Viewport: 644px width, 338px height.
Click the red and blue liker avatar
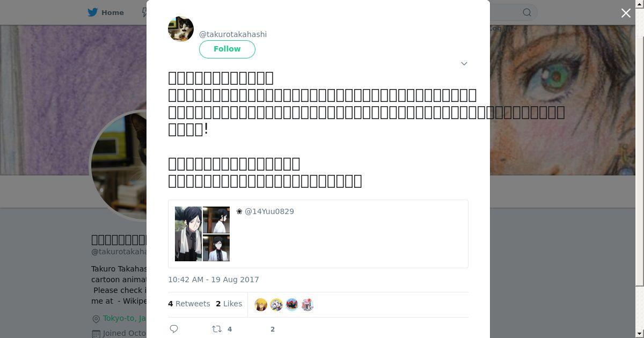click(292, 305)
